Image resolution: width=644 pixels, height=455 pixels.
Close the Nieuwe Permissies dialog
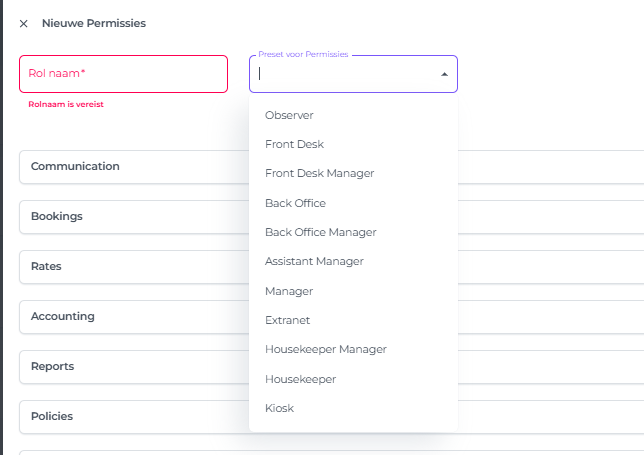pos(24,24)
